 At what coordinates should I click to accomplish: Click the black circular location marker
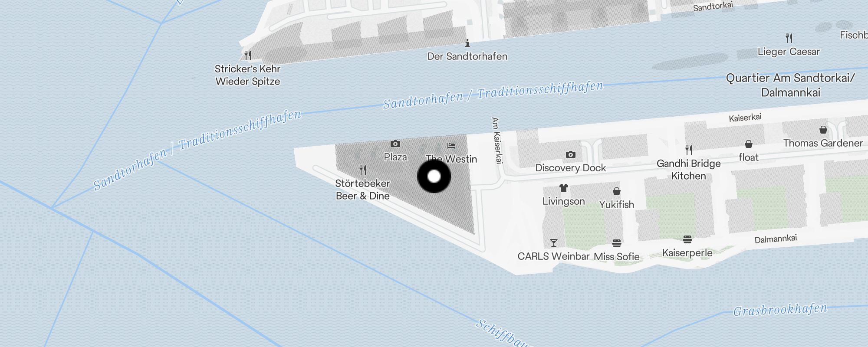pos(434,177)
